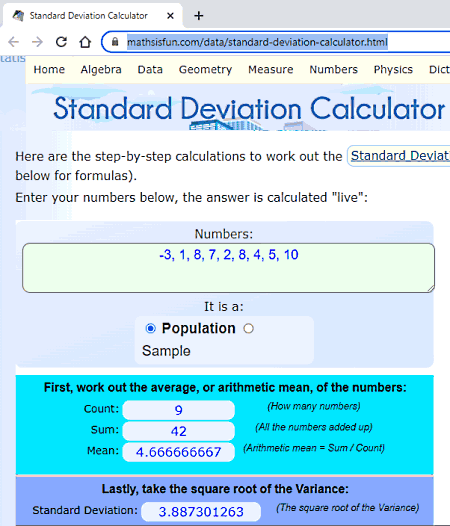450x526 pixels.
Task: Open the Physics menu item
Action: [x=393, y=69]
